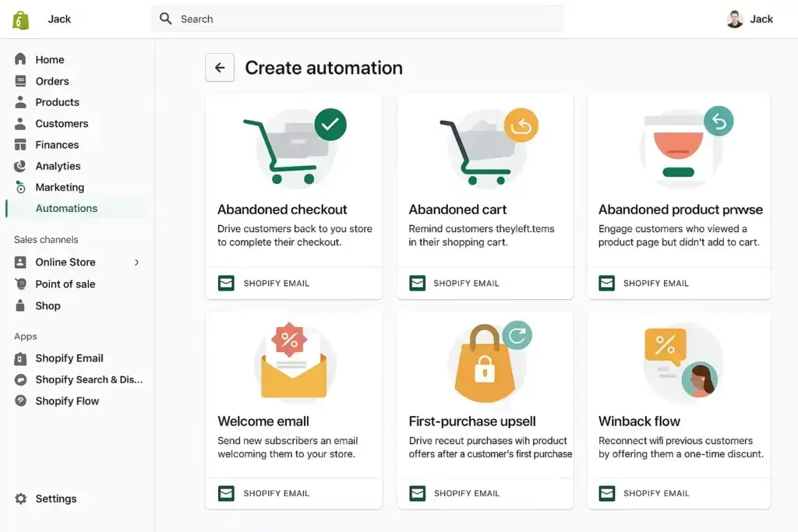Select the Marketing megaphone icon
Viewport: 798px width, 532px height.
20,187
